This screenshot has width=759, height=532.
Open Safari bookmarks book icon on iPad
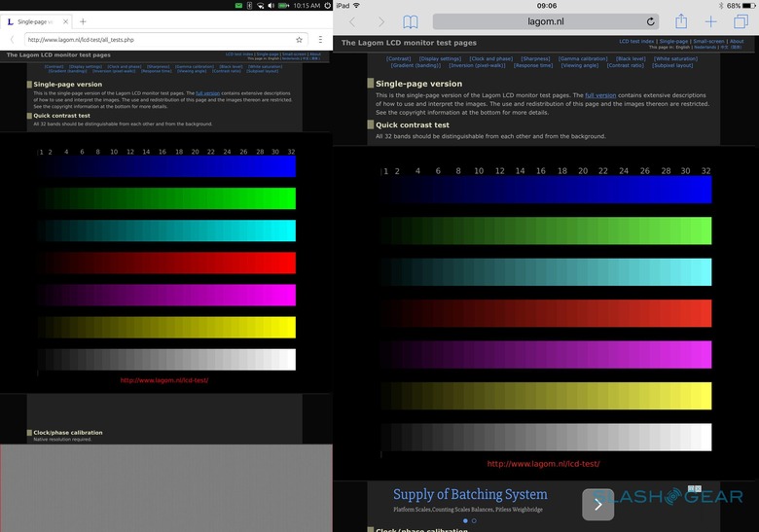tap(411, 21)
